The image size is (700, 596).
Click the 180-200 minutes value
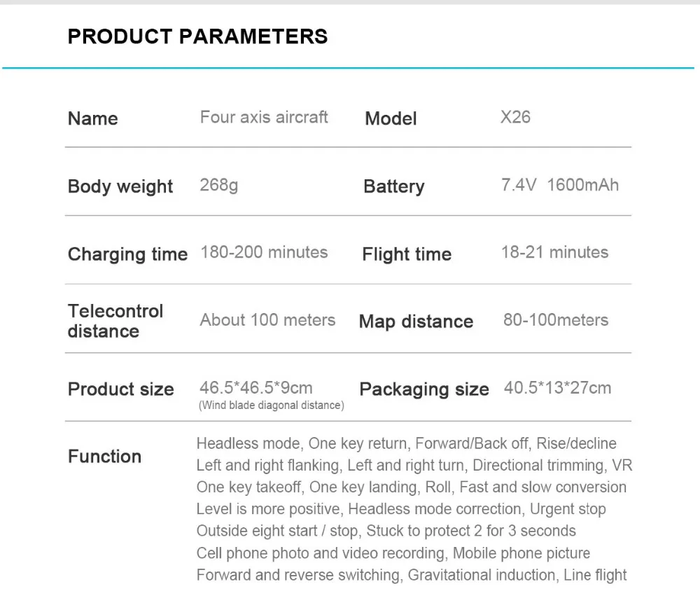click(x=264, y=252)
